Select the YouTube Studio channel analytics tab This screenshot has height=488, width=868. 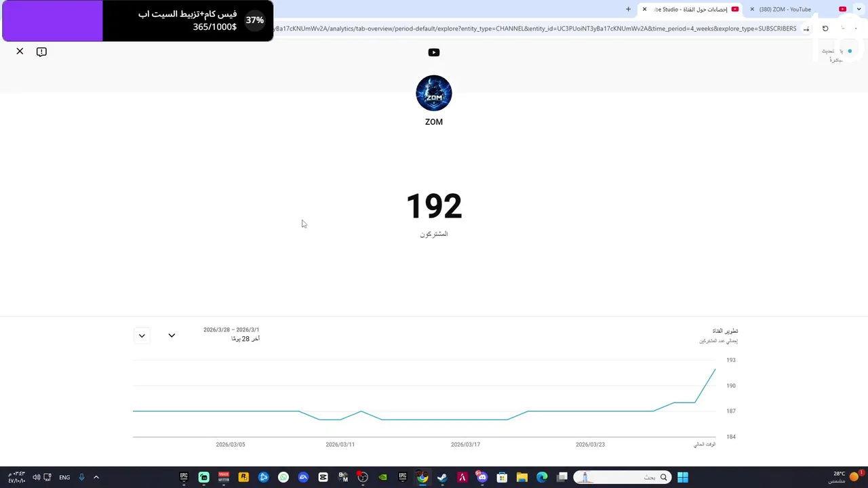coord(692,9)
